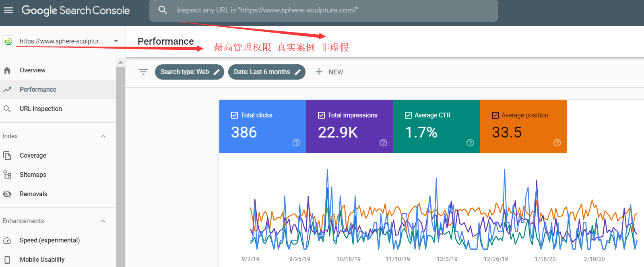Edit the Search type: Web filter
The width and height of the screenshot is (644, 267).
189,72
